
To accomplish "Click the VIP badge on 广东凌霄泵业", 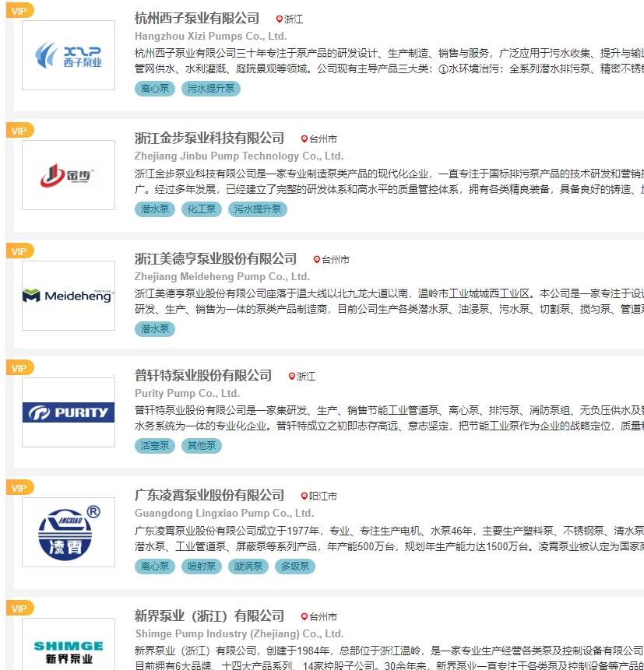I will coord(19,488).
